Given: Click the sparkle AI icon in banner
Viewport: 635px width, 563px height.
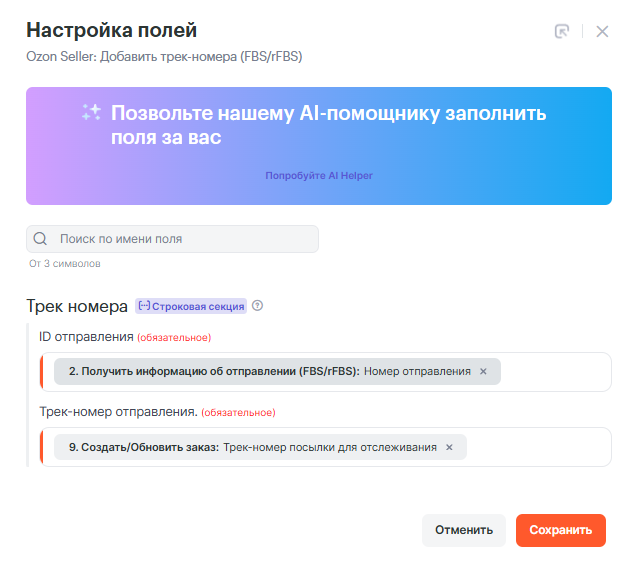Looking at the screenshot, I should (92, 113).
